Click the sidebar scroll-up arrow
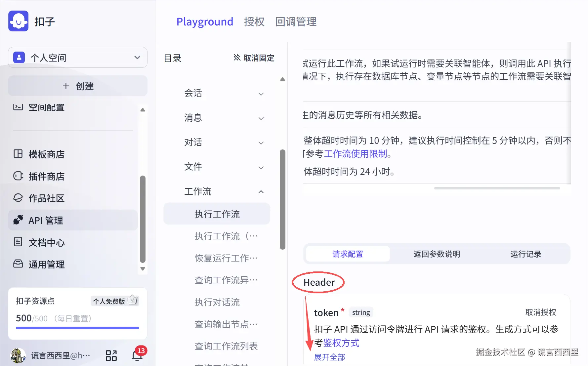588x366 pixels. coord(143,110)
